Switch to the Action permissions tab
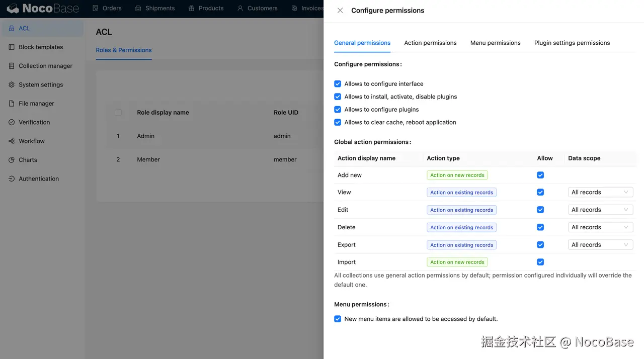644x359 pixels. 430,43
